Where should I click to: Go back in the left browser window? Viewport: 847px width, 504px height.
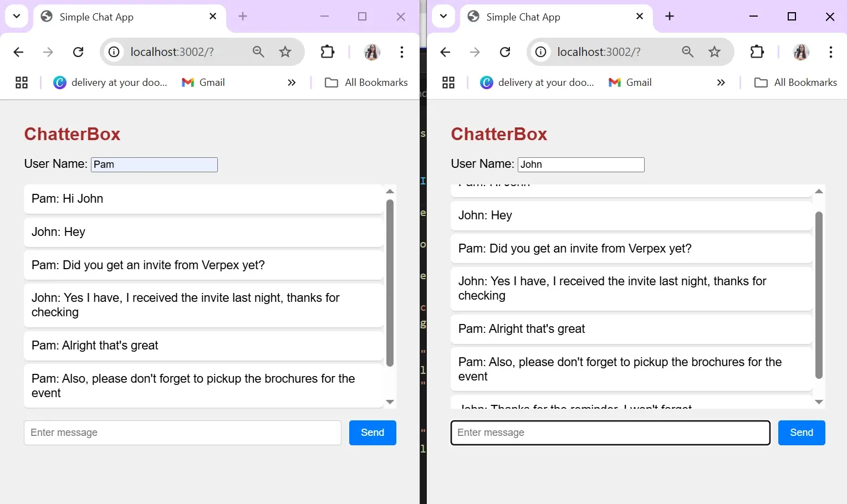point(18,52)
